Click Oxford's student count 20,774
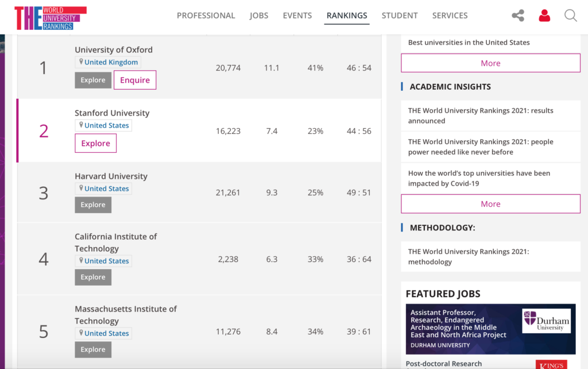Screen dimensions: 588x369 point(228,68)
